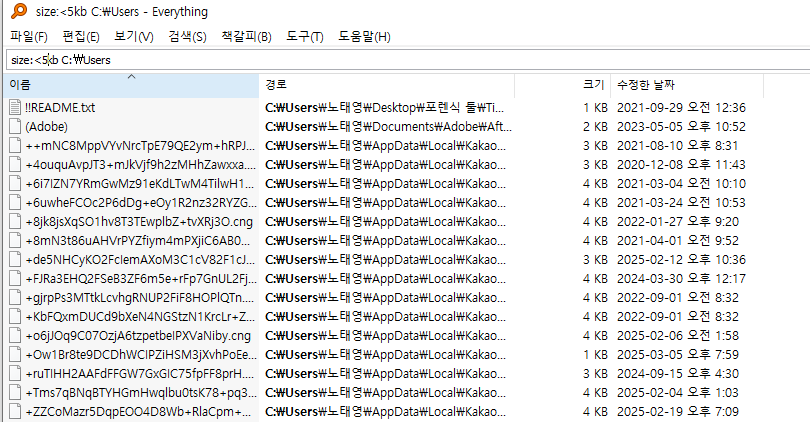The image size is (810, 422).
Task: Click the date 2025-02-19 오후 7:09
Action: pos(678,412)
